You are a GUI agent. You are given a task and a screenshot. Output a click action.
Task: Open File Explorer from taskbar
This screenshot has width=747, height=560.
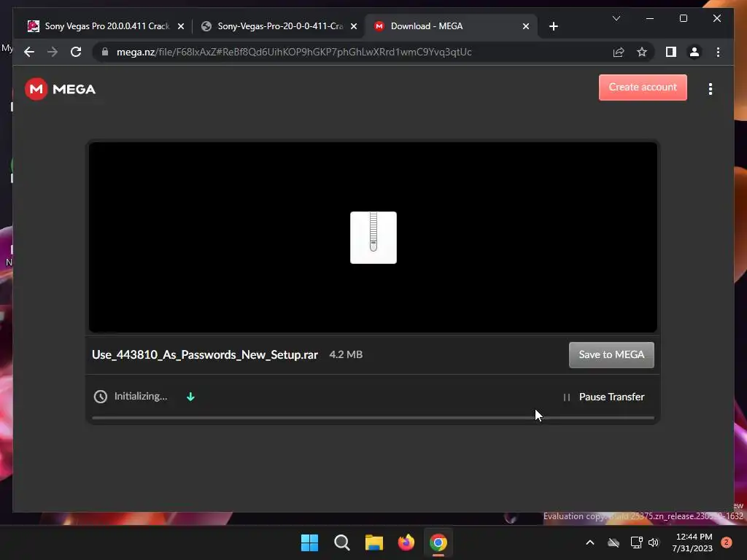[374, 542]
